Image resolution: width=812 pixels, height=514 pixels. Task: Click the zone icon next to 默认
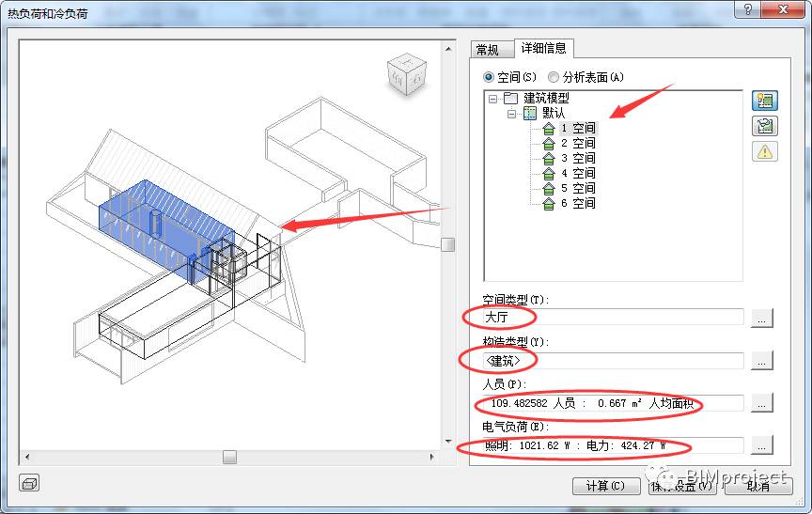click(530, 113)
